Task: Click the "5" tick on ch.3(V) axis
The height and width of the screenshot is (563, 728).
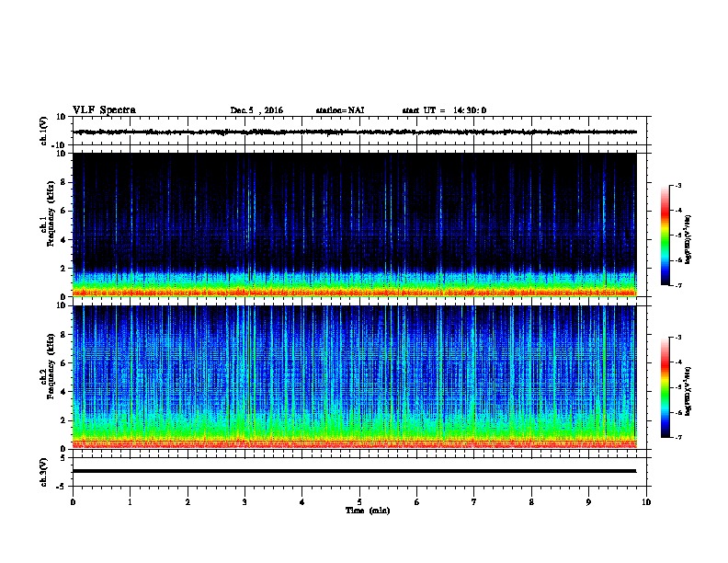Action: (x=64, y=457)
